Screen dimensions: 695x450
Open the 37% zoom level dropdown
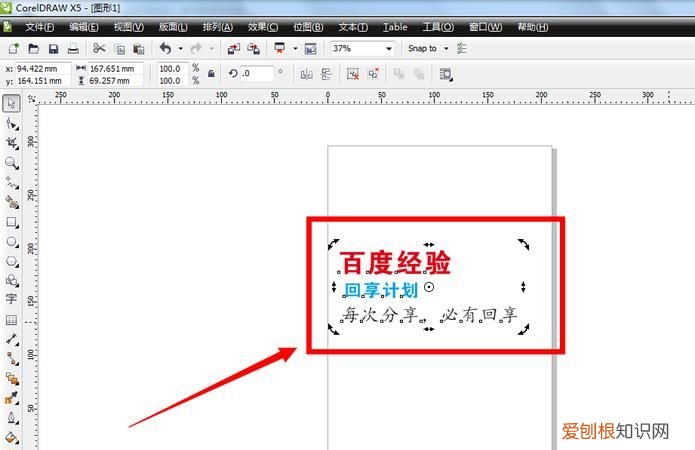point(389,48)
